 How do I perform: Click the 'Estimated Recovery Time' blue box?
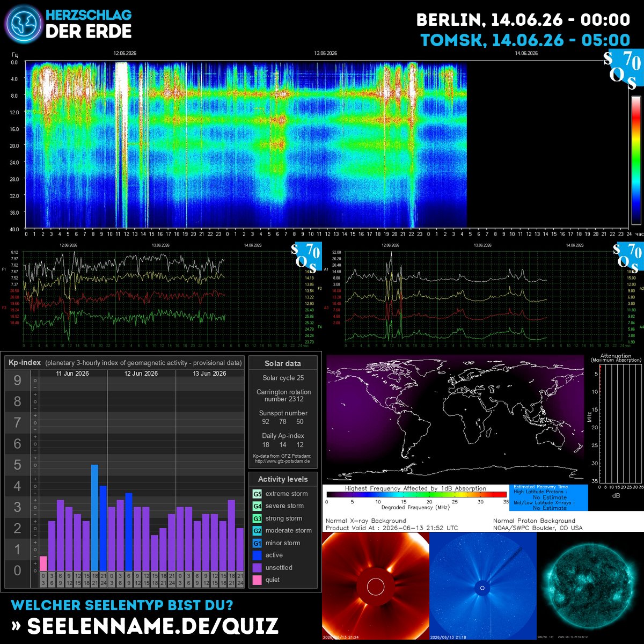pyautogui.click(x=548, y=497)
